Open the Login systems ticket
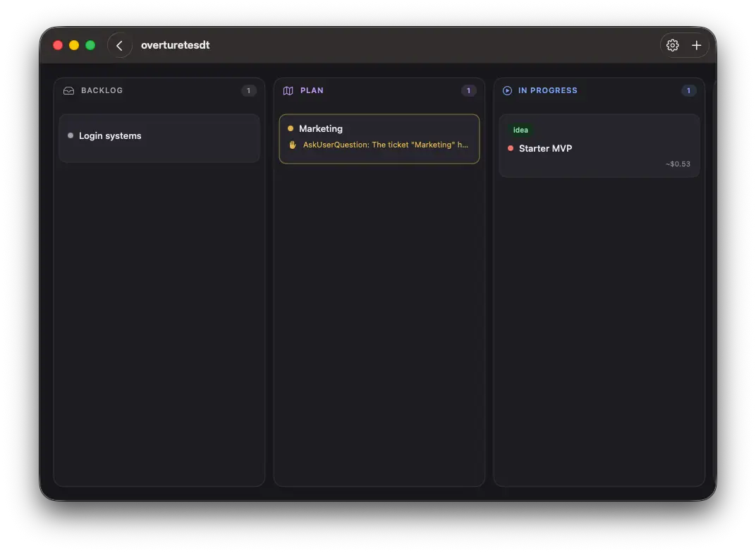This screenshot has height=553, width=756. tap(159, 138)
